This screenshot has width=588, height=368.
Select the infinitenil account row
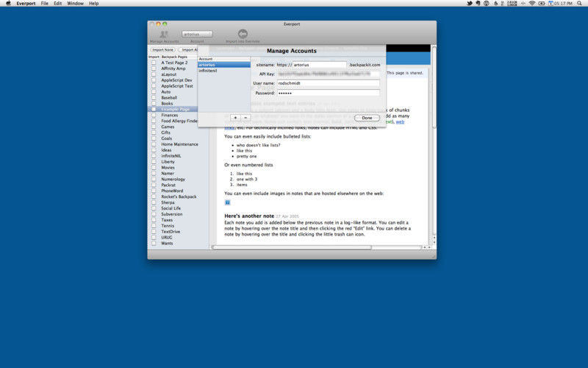coord(224,71)
